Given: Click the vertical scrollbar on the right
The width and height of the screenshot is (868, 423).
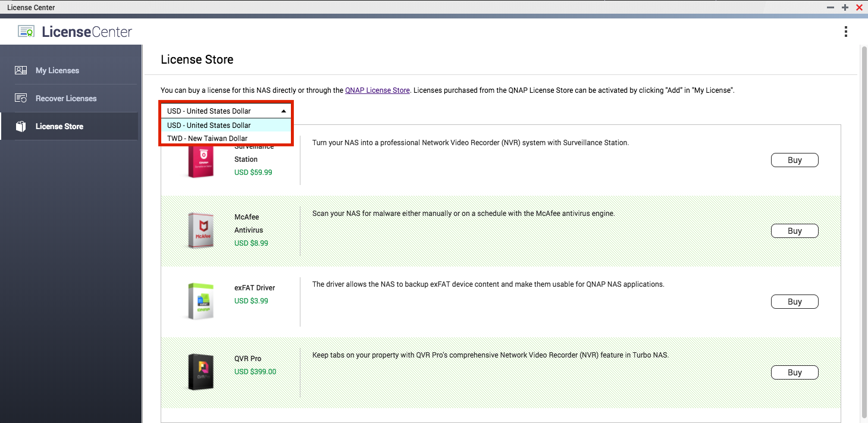Looking at the screenshot, I should (864, 232).
